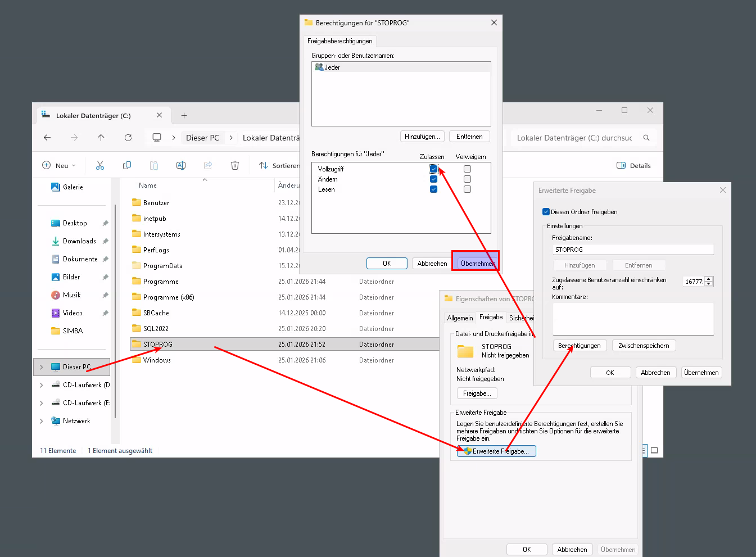Increase the allowed user count spinner

coord(709,279)
